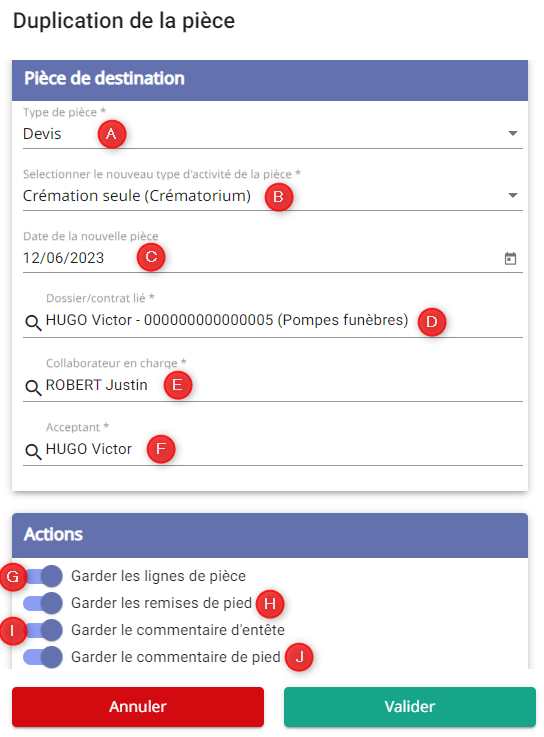Click red marker D after Pompes funèbres
Viewport: 544px width, 737px height.
pos(432,321)
